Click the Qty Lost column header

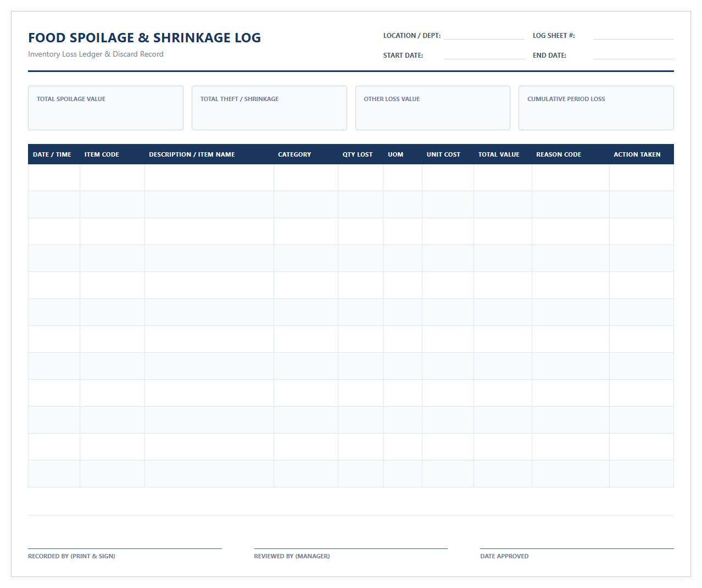point(361,154)
